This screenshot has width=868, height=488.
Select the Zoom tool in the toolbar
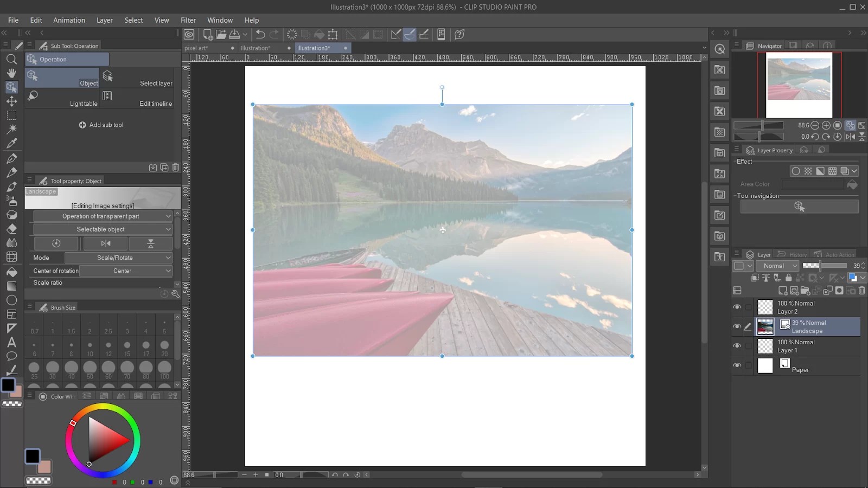[11, 59]
